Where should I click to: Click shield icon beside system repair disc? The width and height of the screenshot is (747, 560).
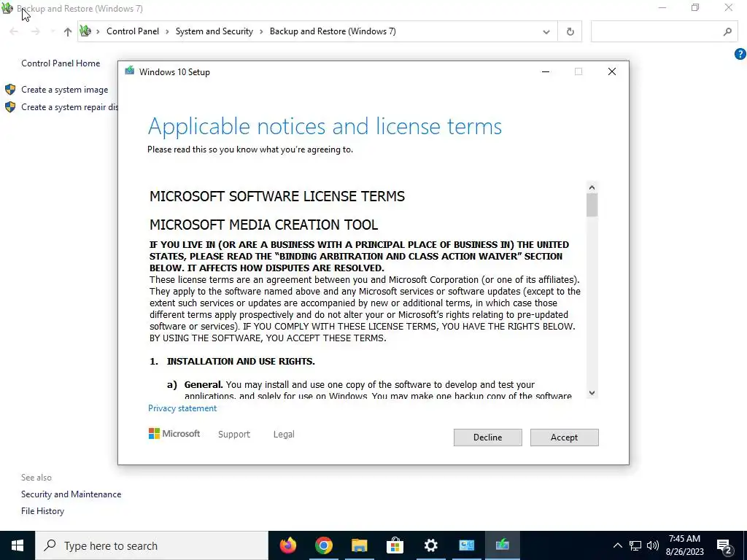pyautogui.click(x=10, y=107)
